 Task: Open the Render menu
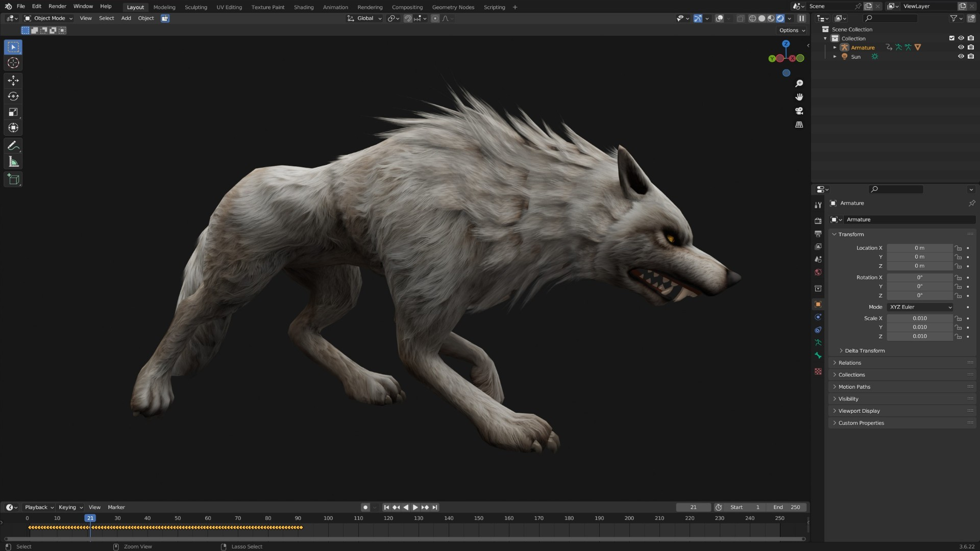[x=57, y=6]
